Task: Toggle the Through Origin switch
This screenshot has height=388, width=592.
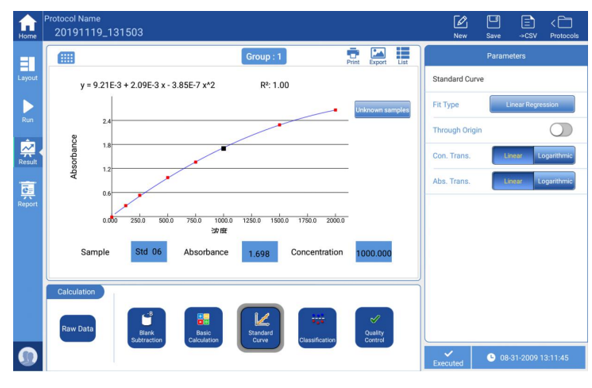Action: tap(561, 130)
